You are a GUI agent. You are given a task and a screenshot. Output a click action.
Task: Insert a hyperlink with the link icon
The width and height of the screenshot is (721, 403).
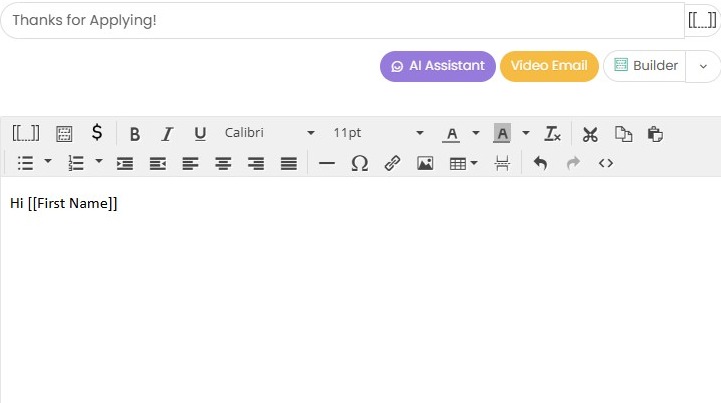point(392,163)
